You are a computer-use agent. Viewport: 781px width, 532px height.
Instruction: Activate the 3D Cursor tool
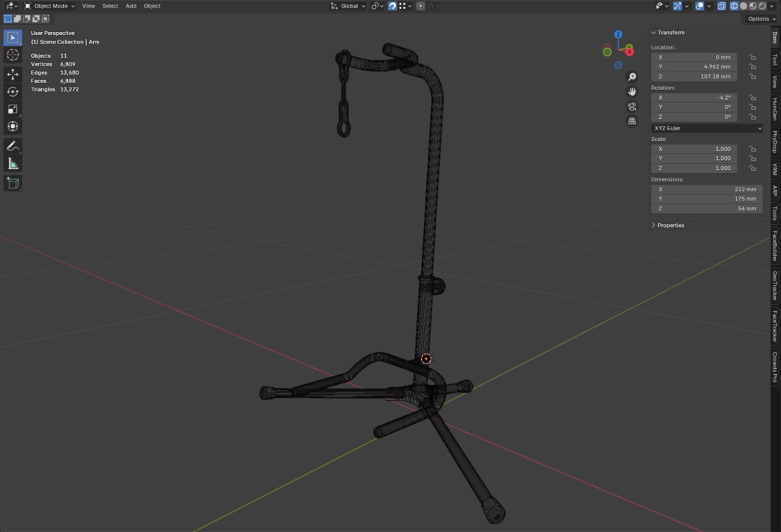(x=13, y=55)
